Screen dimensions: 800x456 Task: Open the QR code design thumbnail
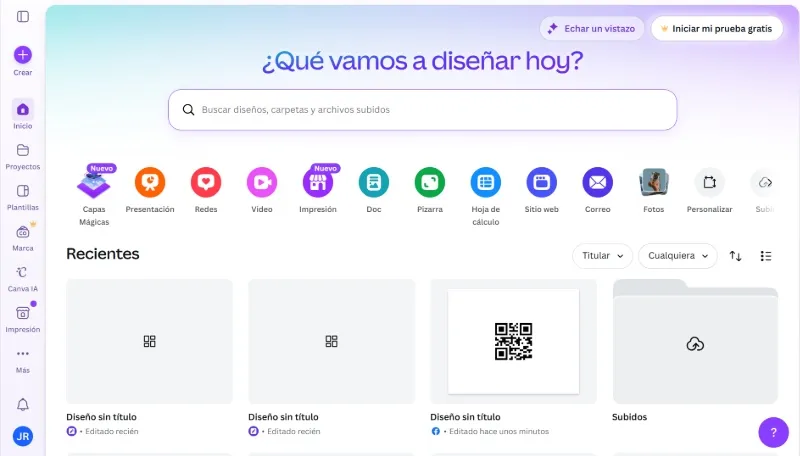click(x=513, y=341)
